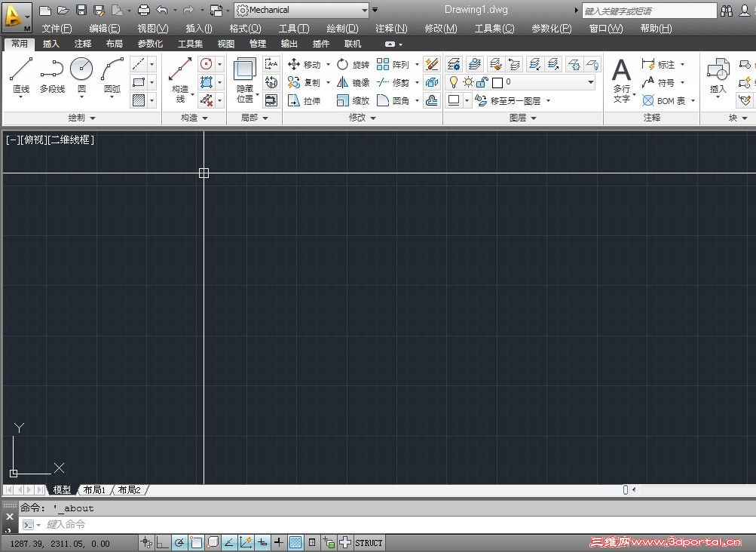Toggle Object Snap in status bar
The image size is (756, 552).
196,543
